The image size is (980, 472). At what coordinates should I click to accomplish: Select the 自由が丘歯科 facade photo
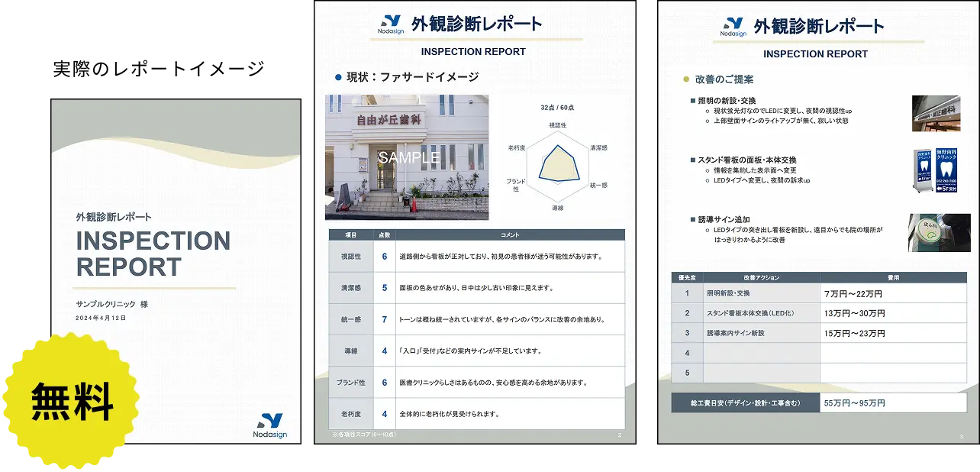(x=407, y=157)
